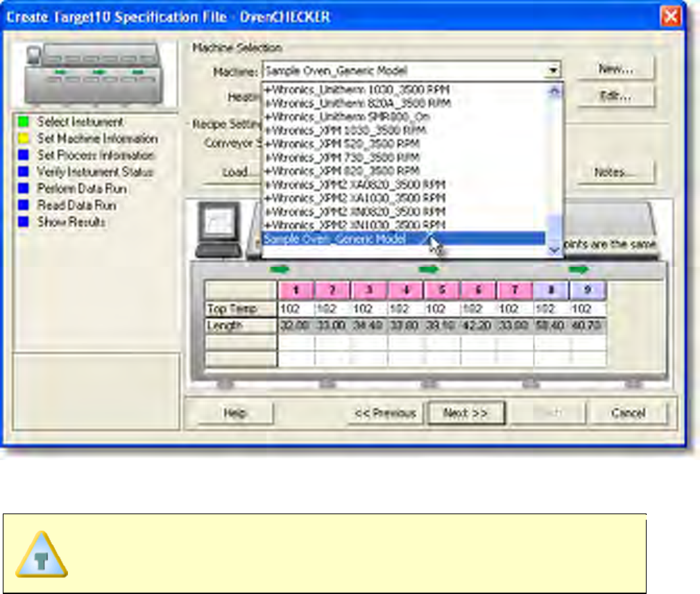Click the machine list scroll-down arrow
The width and height of the screenshot is (700, 594).
[x=554, y=250]
